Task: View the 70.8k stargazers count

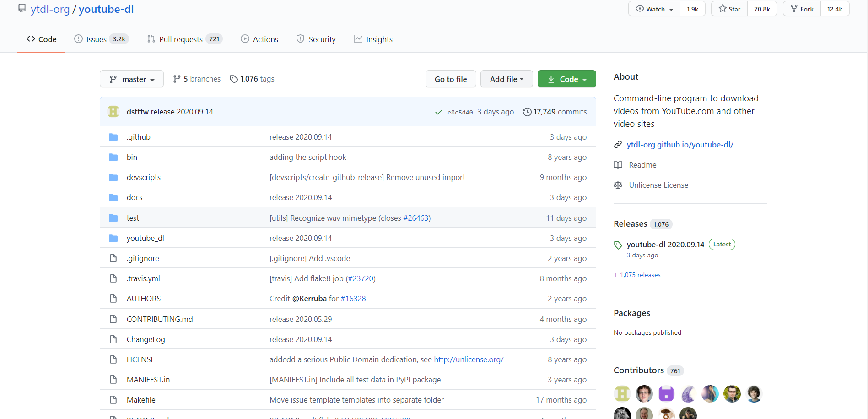Action: pyautogui.click(x=762, y=9)
